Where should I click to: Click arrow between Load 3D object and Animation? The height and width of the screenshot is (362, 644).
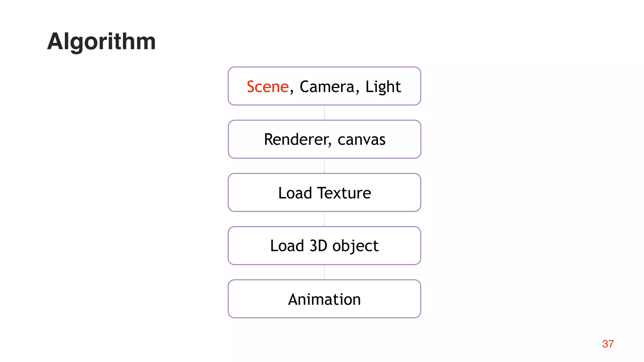pos(324,272)
